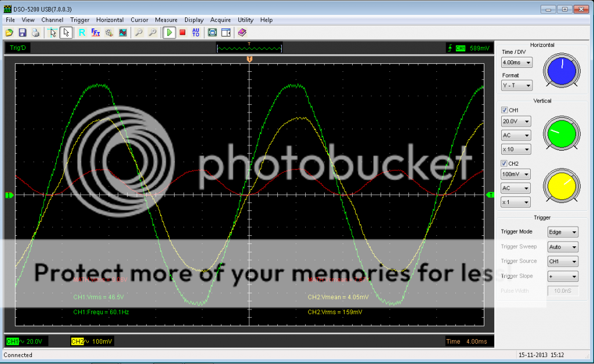
Task: Click the DSO-5200 application title icon
Action: tap(8, 9)
